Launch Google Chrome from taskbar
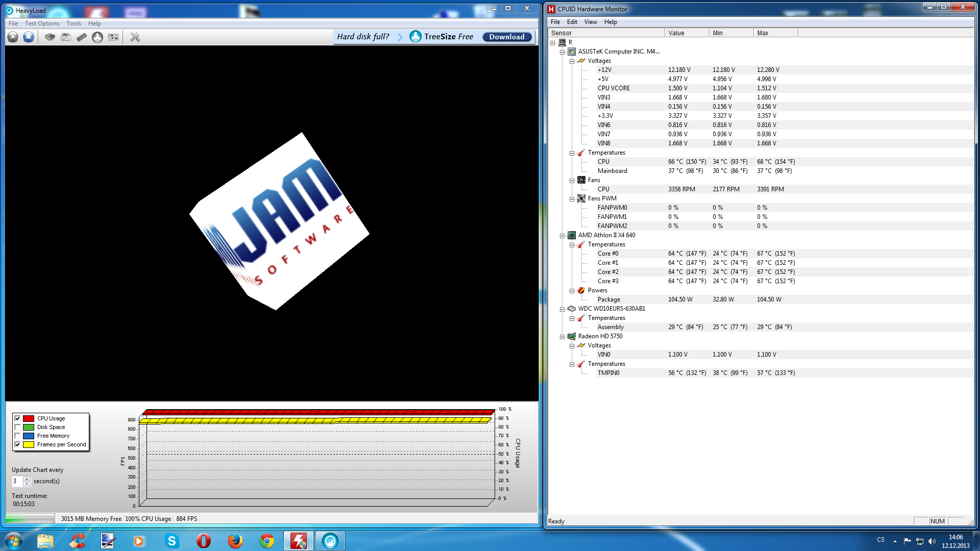 266,541
